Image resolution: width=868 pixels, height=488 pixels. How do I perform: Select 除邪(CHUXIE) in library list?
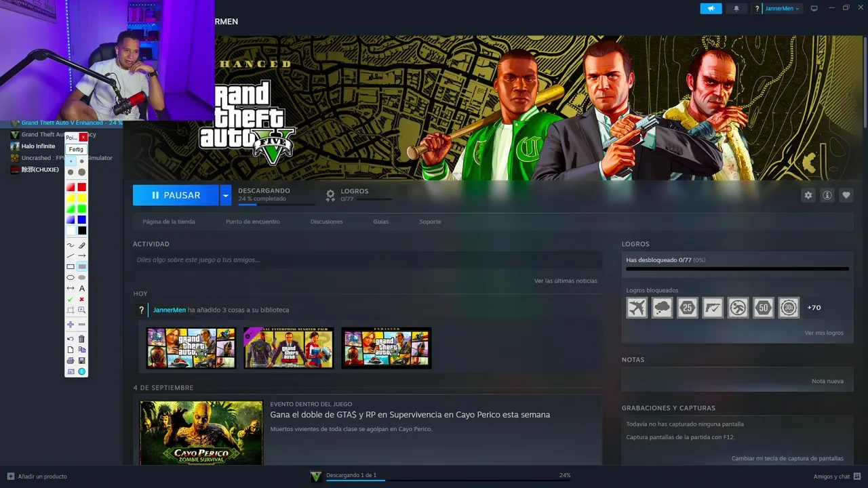40,169
